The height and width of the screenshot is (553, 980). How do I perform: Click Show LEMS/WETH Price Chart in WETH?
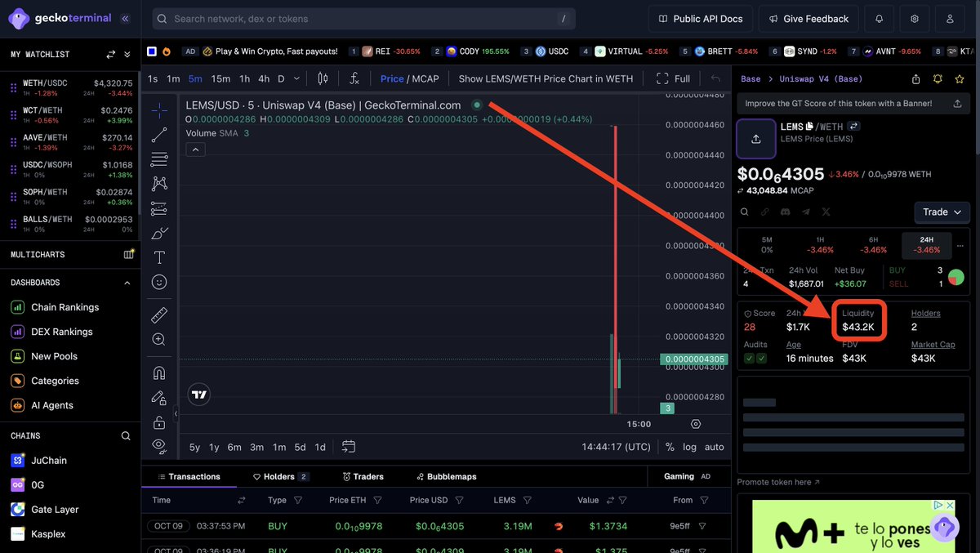[x=546, y=78]
